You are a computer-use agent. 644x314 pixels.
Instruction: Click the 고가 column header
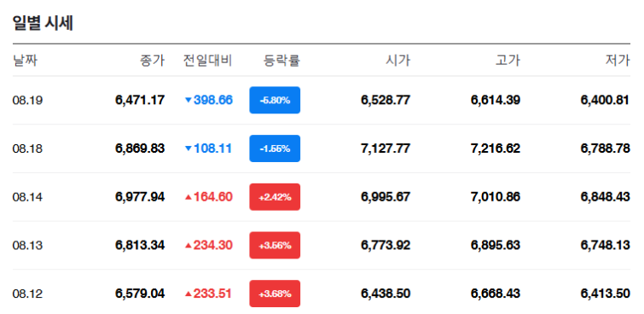(x=508, y=61)
